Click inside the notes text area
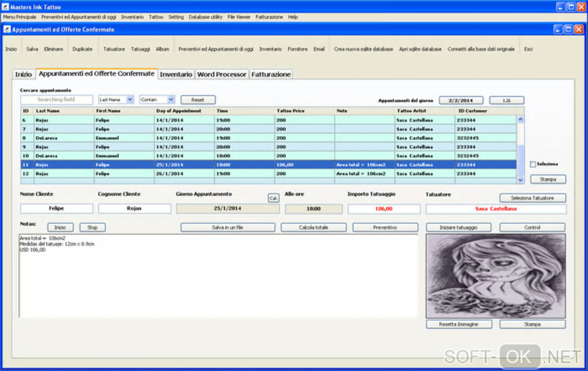The width and height of the screenshot is (588, 371). tap(218, 276)
